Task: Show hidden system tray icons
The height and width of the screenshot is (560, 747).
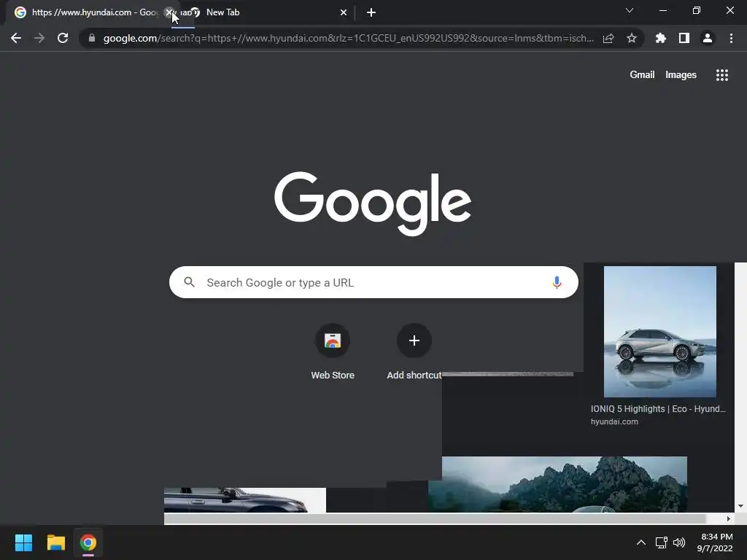Action: point(641,542)
